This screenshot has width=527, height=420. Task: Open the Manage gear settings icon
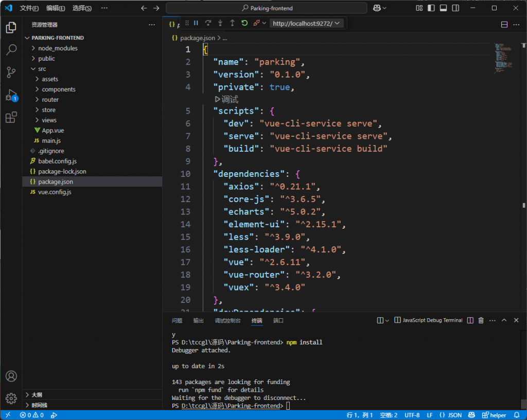pyautogui.click(x=11, y=398)
